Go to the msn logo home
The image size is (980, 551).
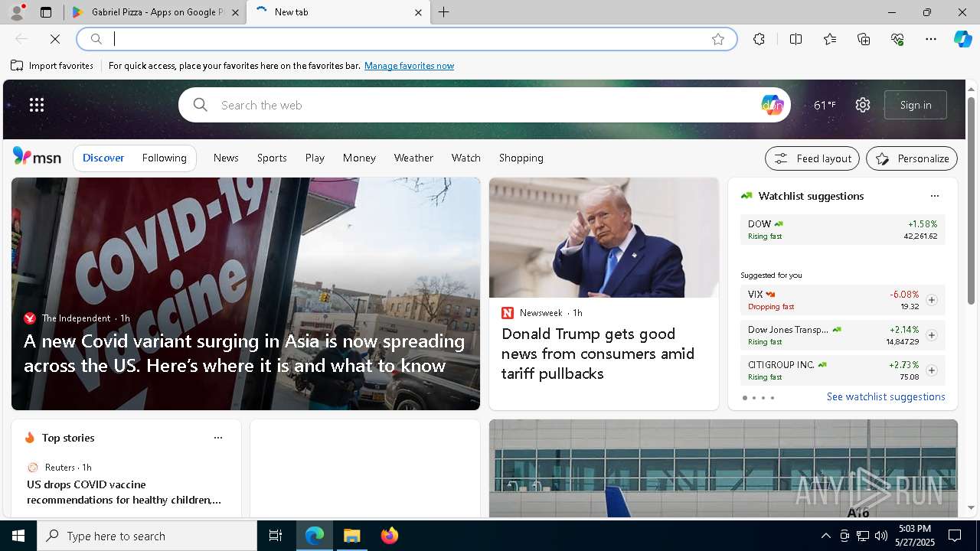37,157
